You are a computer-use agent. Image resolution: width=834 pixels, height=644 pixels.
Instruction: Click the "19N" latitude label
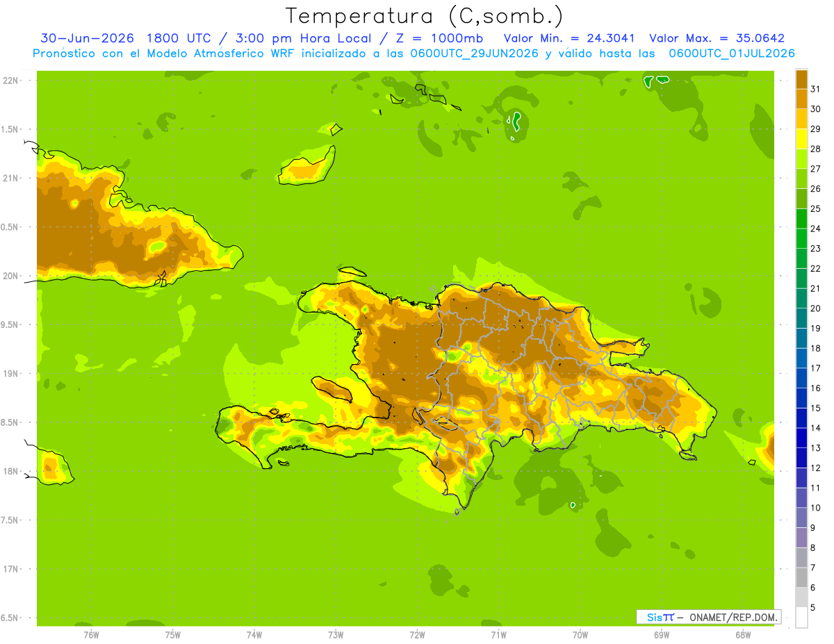tap(10, 374)
